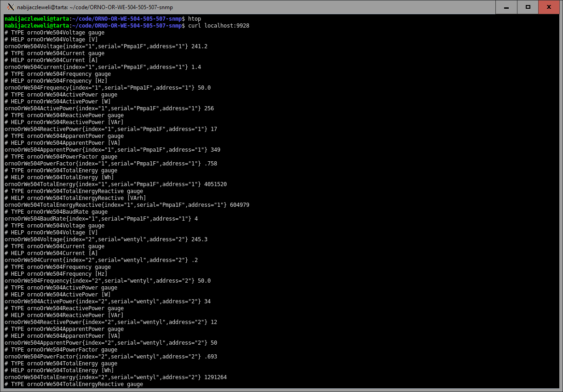Click the htop command on first prompt line
The height and width of the screenshot is (392, 563).
(x=195, y=19)
